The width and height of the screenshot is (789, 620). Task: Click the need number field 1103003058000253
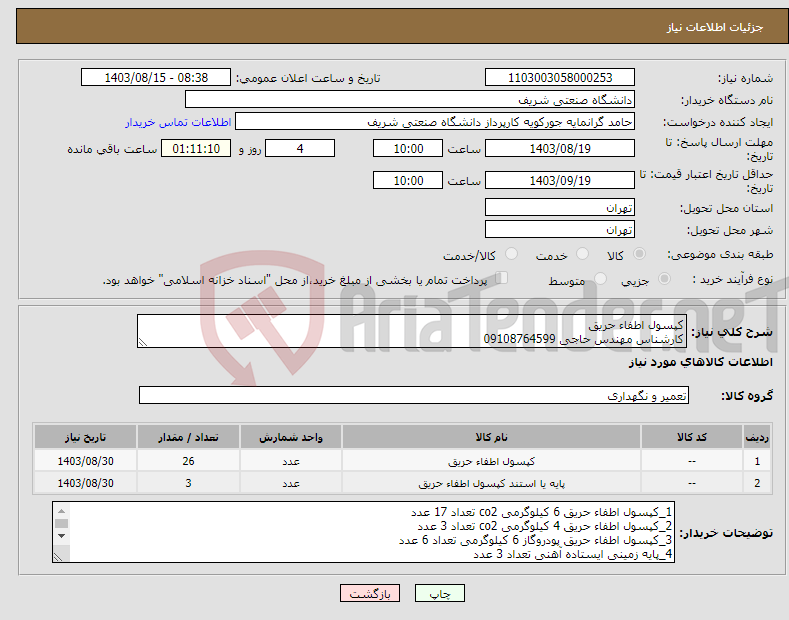(560, 78)
